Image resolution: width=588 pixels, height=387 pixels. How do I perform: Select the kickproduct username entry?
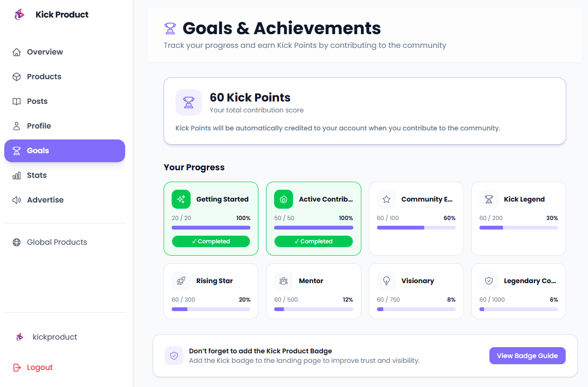55,337
